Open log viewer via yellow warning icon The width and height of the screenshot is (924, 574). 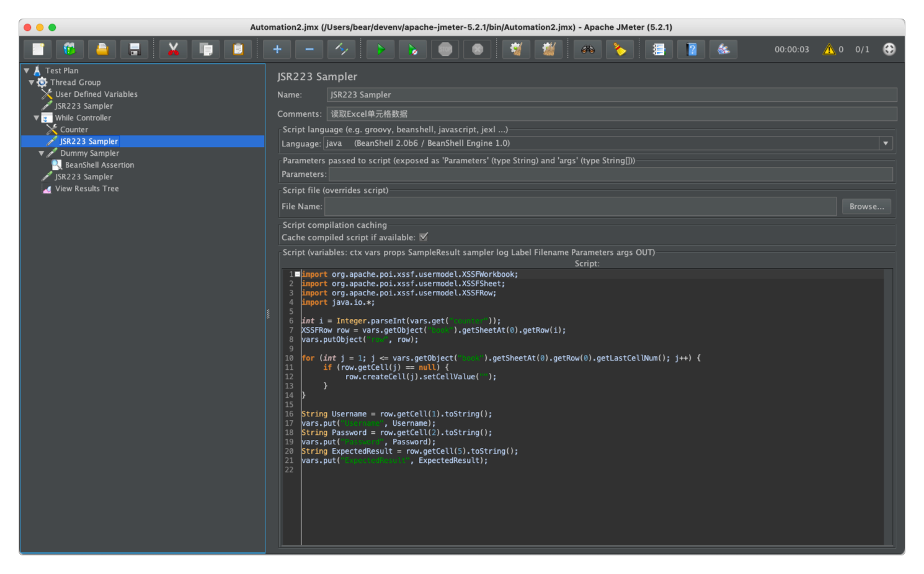829,49
